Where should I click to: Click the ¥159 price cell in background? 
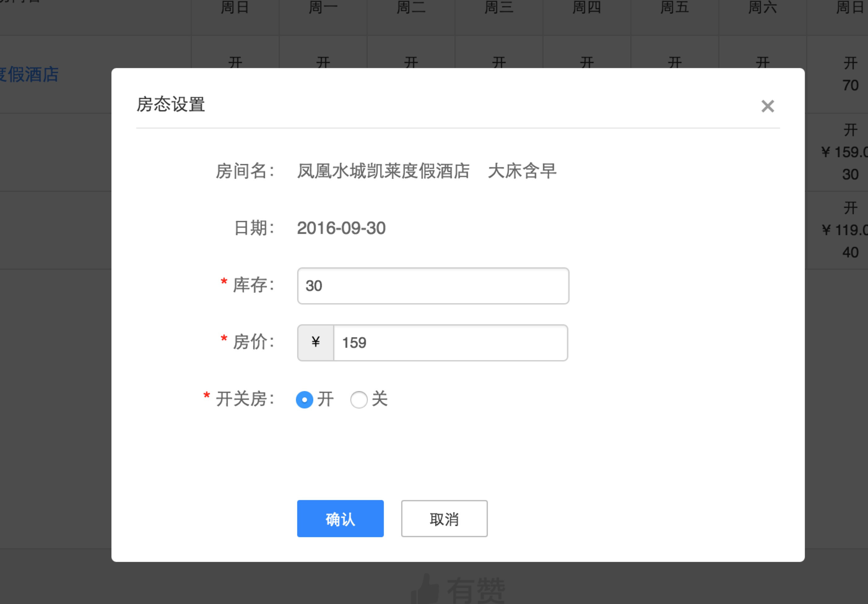[844, 152]
